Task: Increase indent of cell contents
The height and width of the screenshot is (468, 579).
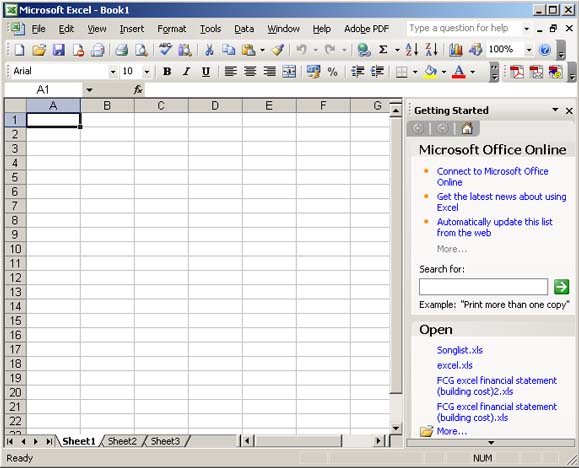Action: tap(377, 71)
